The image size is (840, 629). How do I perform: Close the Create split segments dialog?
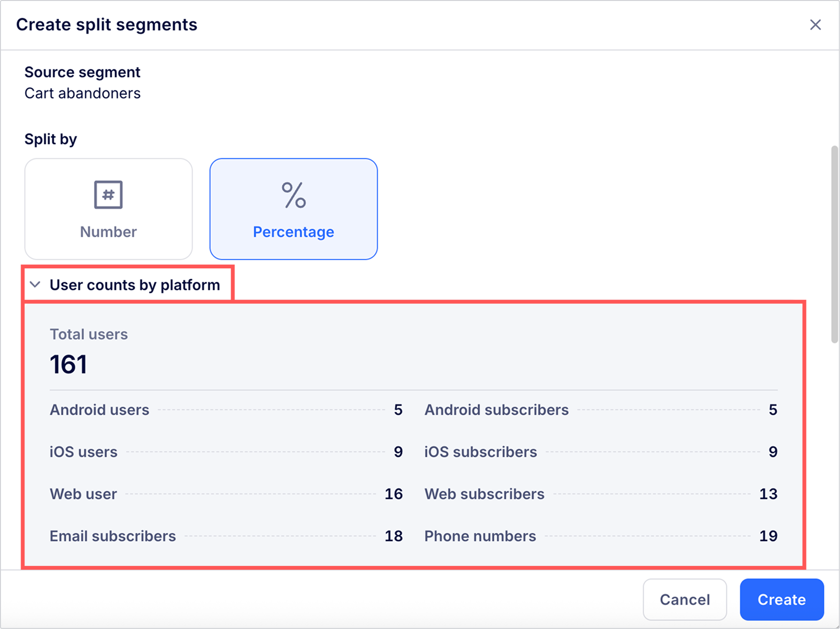[815, 25]
